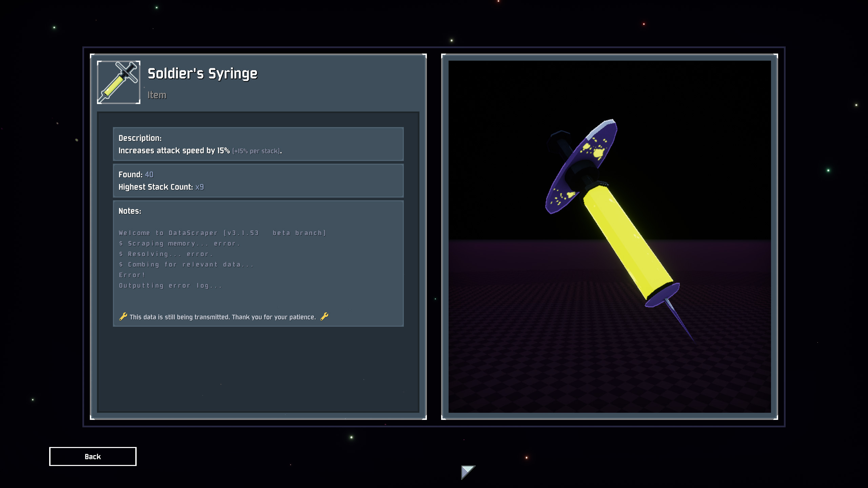Click the 'Notes:' heading

coord(130,211)
